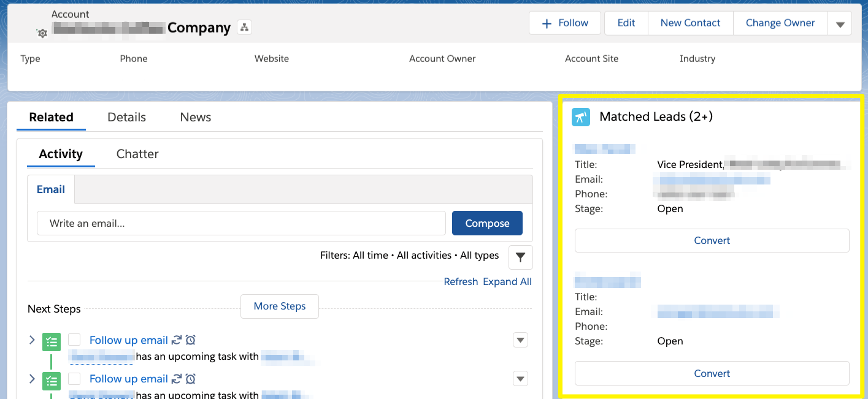
Task: Open the activity filter funnel icon
Action: pyautogui.click(x=521, y=257)
